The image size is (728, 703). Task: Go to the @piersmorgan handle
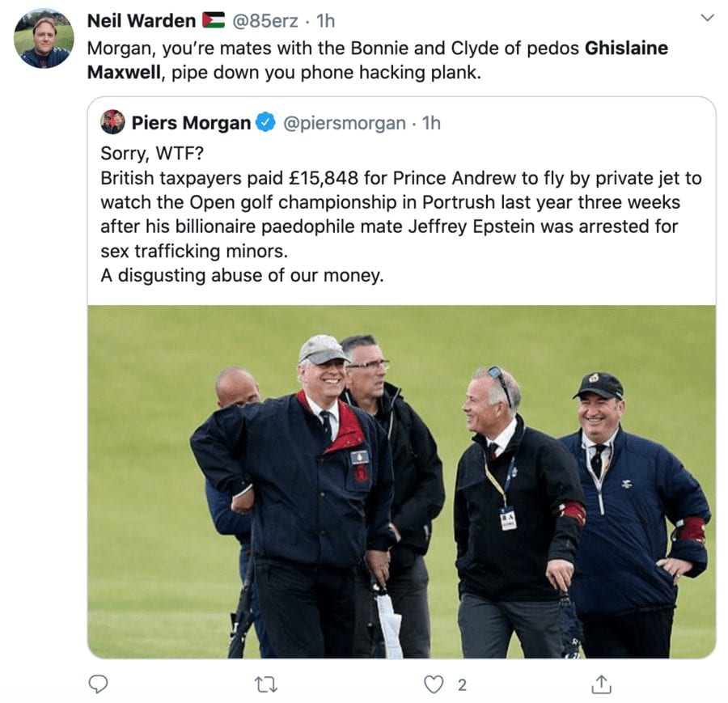[x=344, y=123]
